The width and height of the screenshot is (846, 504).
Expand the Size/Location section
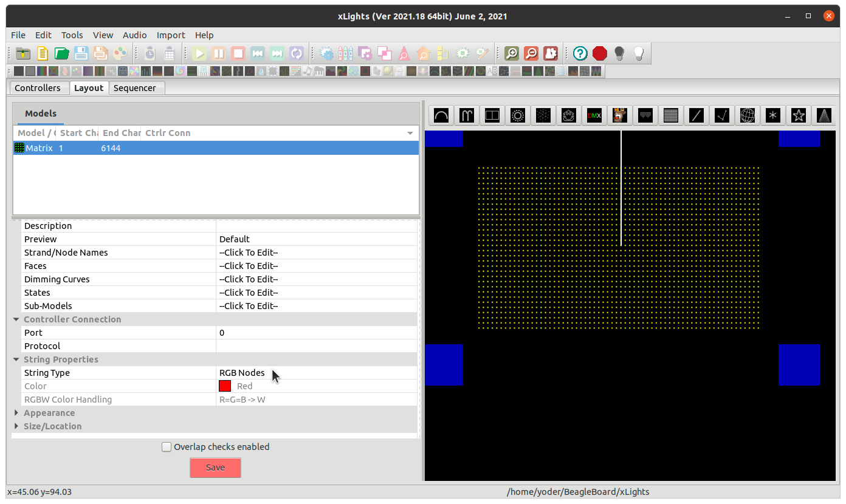(x=16, y=426)
